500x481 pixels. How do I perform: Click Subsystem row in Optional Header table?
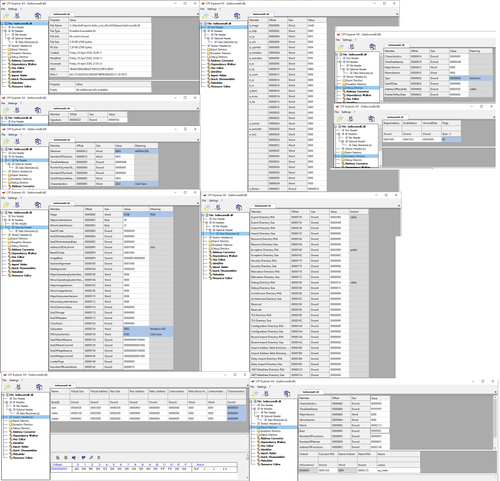click(x=111, y=329)
